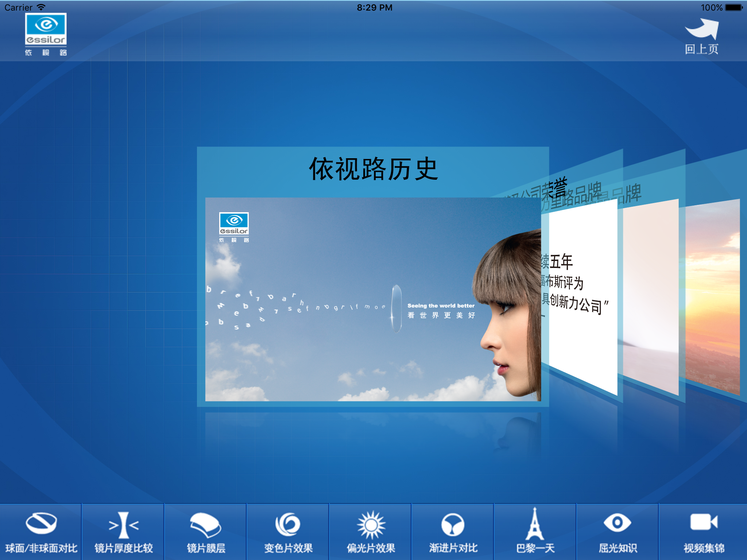747x560 pixels.
Task: Tap the Essilor logo inside the slide
Action: coord(234,227)
